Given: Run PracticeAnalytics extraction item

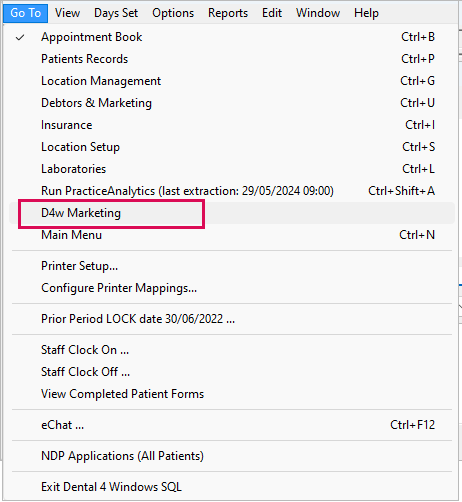Looking at the screenshot, I should click(232, 191).
